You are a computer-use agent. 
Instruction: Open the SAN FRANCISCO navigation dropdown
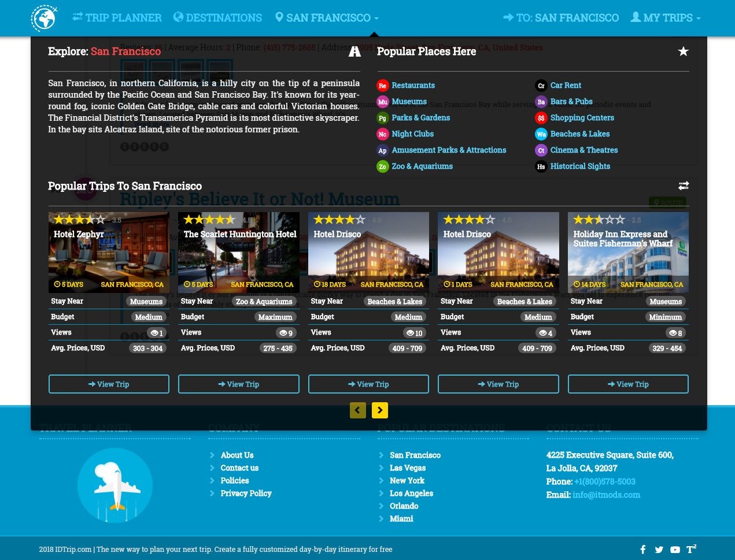point(326,17)
